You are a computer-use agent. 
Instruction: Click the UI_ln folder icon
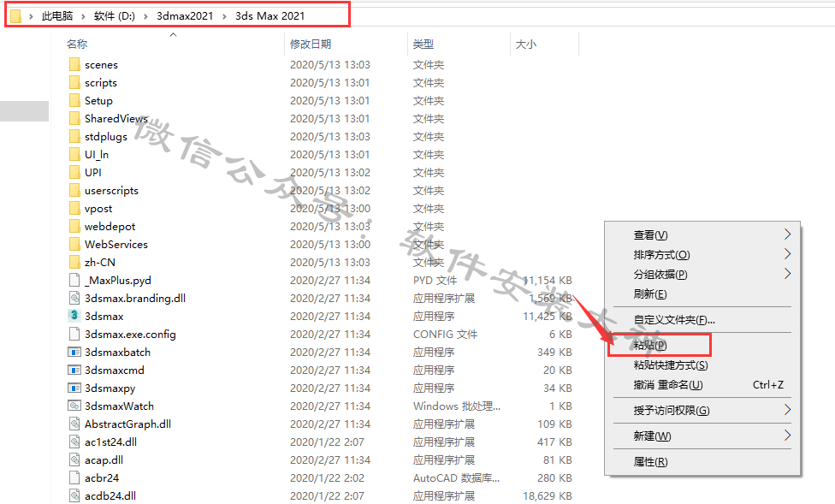[74, 155]
